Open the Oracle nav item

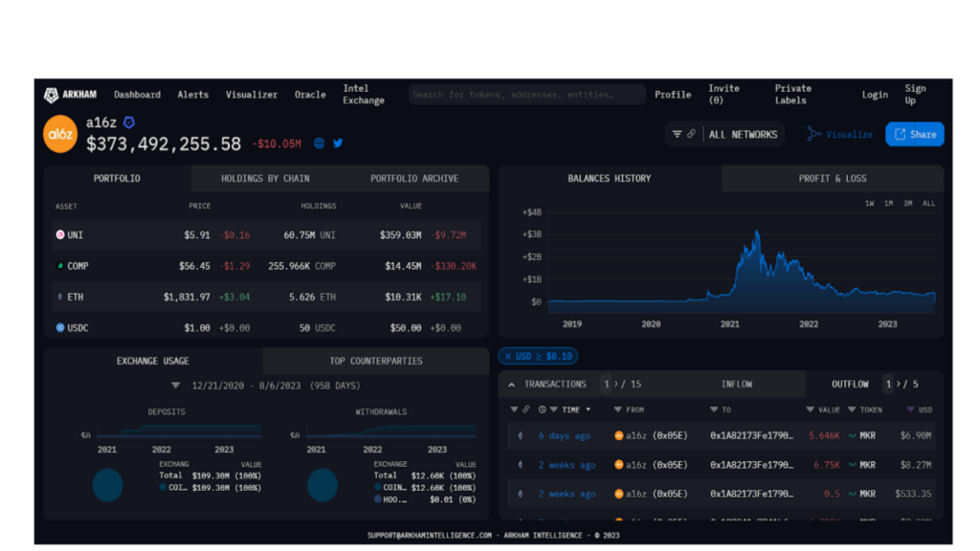coord(310,95)
